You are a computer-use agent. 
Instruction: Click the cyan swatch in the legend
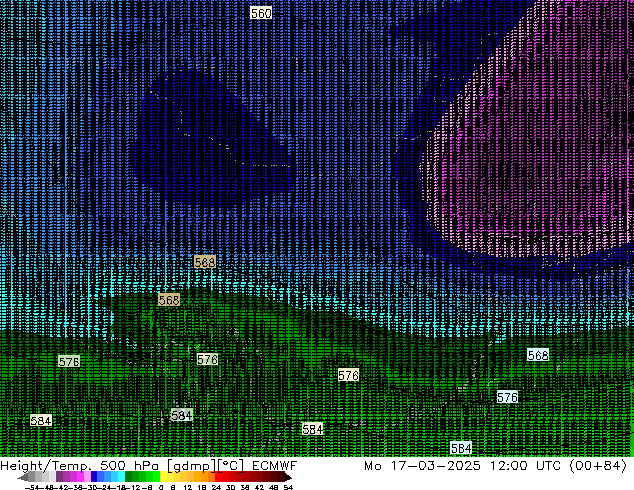tap(121, 477)
